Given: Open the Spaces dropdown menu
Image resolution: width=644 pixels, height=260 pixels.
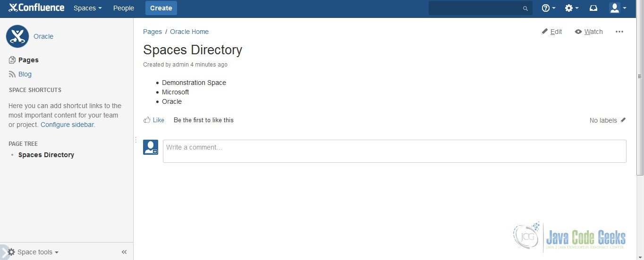Looking at the screenshot, I should (x=88, y=8).
